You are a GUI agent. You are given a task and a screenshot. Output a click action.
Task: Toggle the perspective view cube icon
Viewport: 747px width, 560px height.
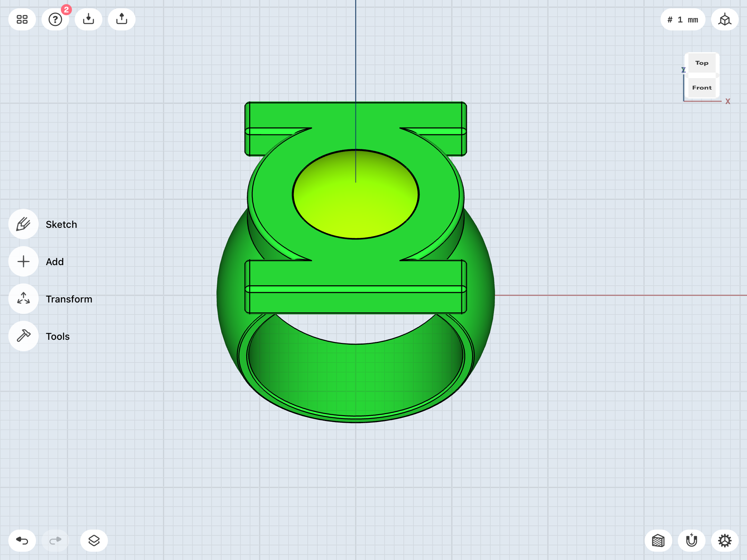pyautogui.click(x=725, y=19)
